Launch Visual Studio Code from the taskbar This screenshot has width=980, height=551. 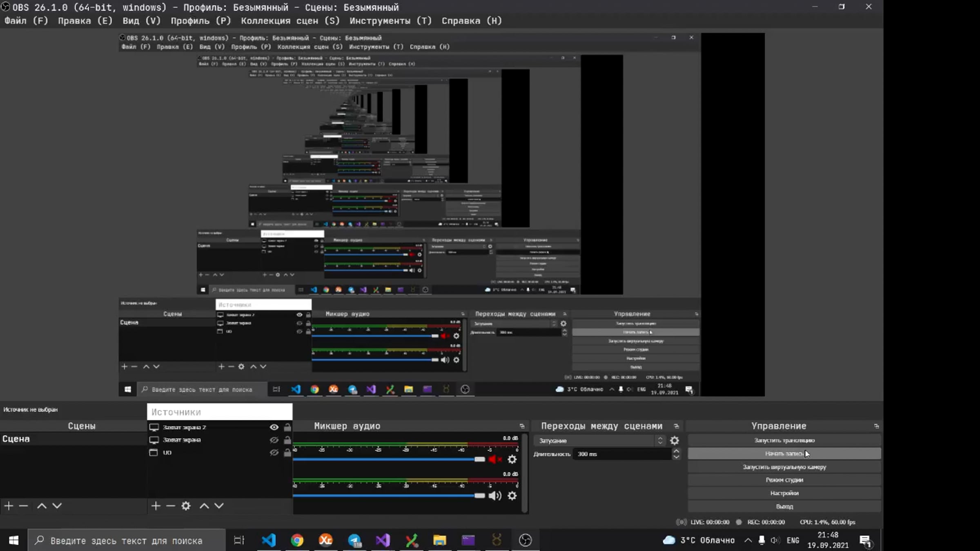point(268,540)
